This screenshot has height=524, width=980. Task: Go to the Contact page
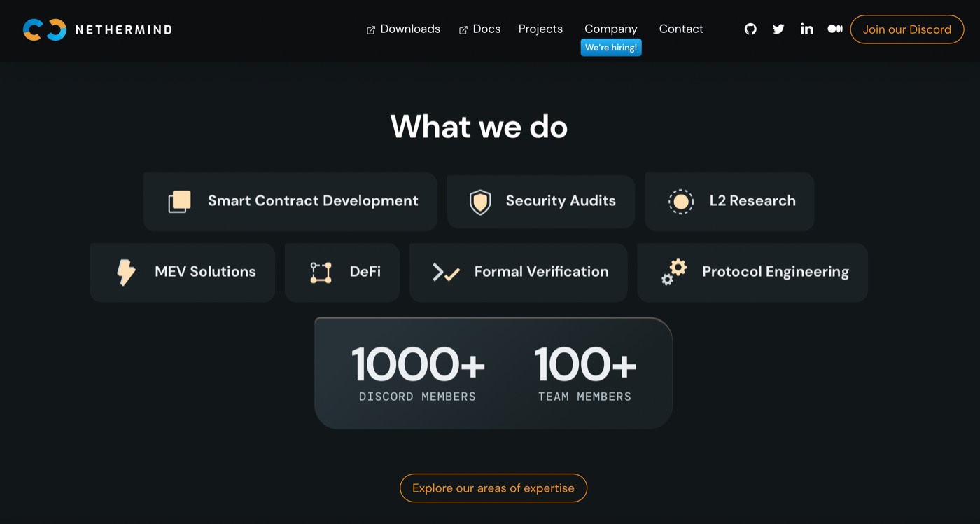click(681, 29)
